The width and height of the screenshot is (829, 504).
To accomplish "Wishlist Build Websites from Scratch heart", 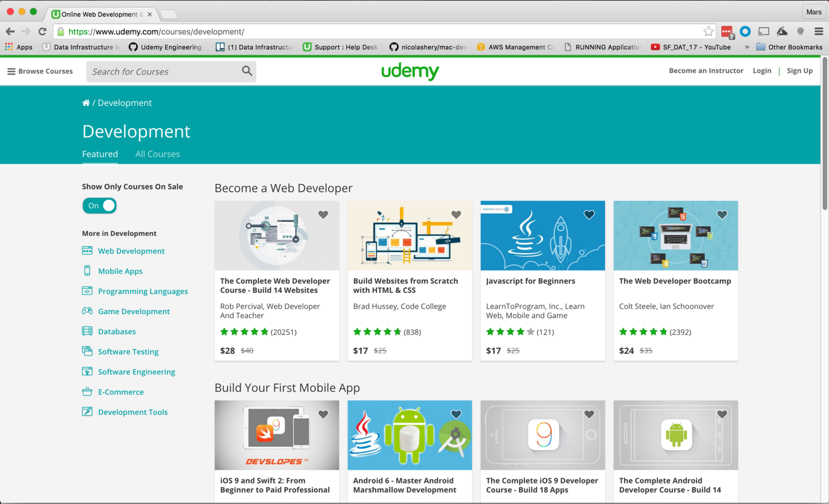I will pyautogui.click(x=456, y=214).
